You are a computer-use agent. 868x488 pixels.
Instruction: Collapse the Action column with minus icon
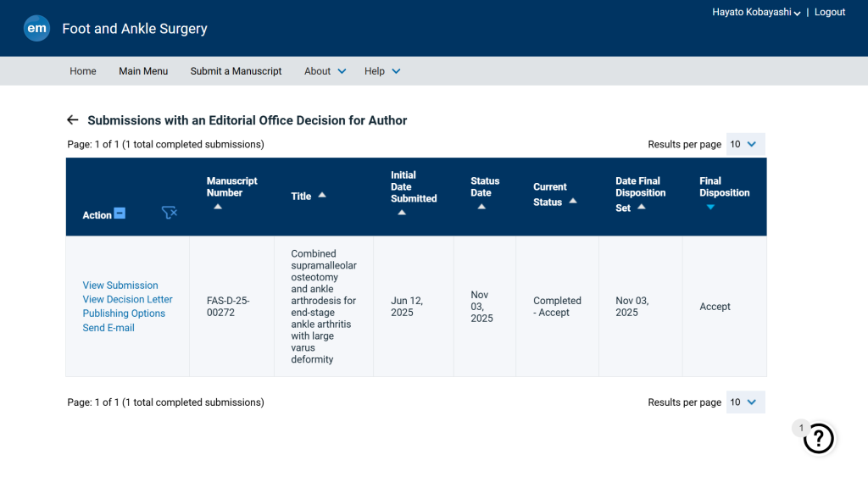click(120, 213)
